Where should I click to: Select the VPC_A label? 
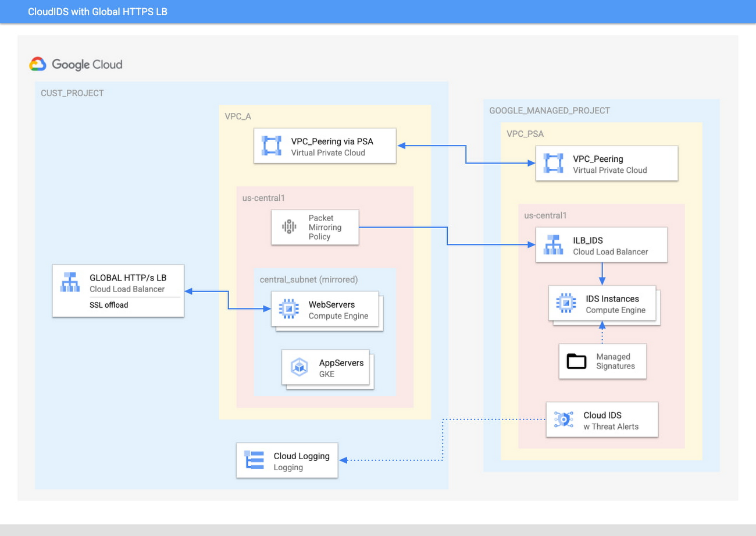pyautogui.click(x=238, y=116)
